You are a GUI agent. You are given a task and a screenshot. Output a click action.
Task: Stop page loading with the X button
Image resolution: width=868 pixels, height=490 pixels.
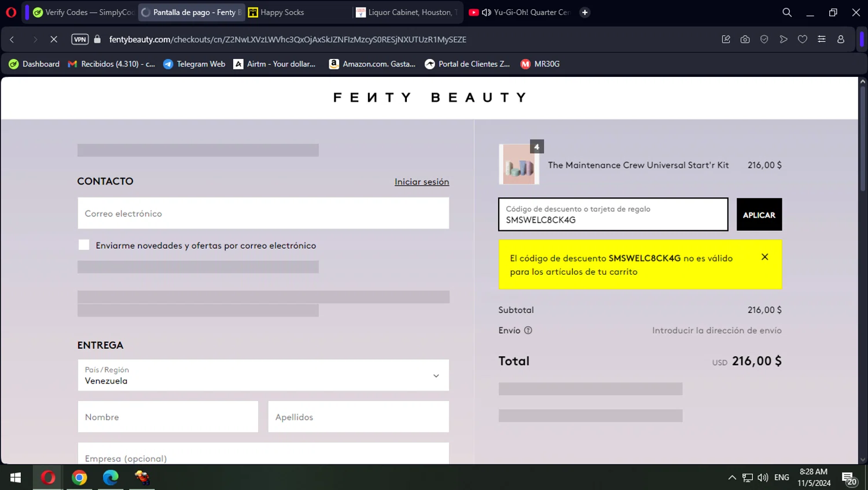tap(53, 39)
